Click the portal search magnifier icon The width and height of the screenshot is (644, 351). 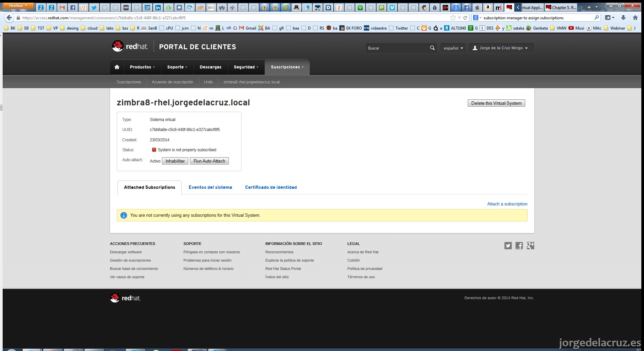coord(432,48)
